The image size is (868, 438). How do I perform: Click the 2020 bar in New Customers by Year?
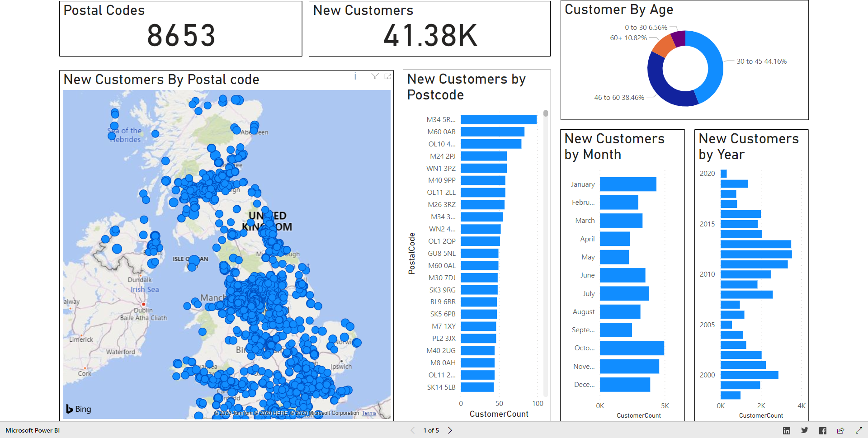[723, 173]
